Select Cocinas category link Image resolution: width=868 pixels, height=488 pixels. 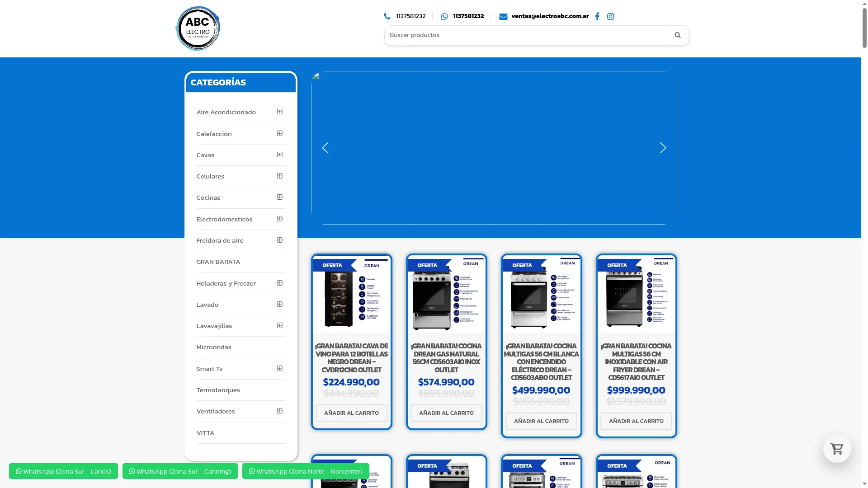pos(208,197)
